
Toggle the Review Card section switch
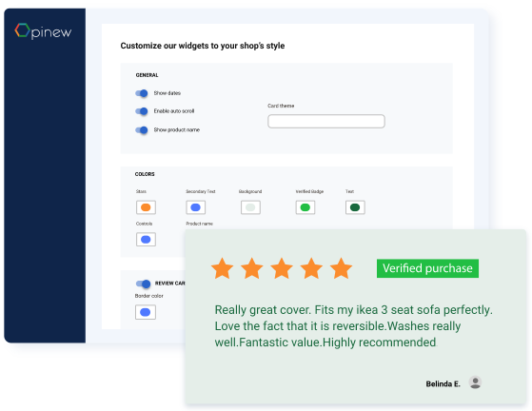click(x=143, y=284)
